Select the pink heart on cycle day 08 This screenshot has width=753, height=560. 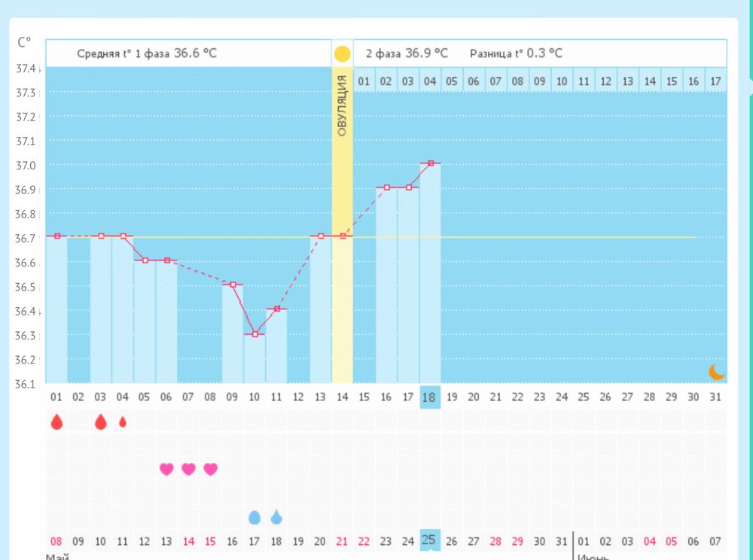(211, 470)
